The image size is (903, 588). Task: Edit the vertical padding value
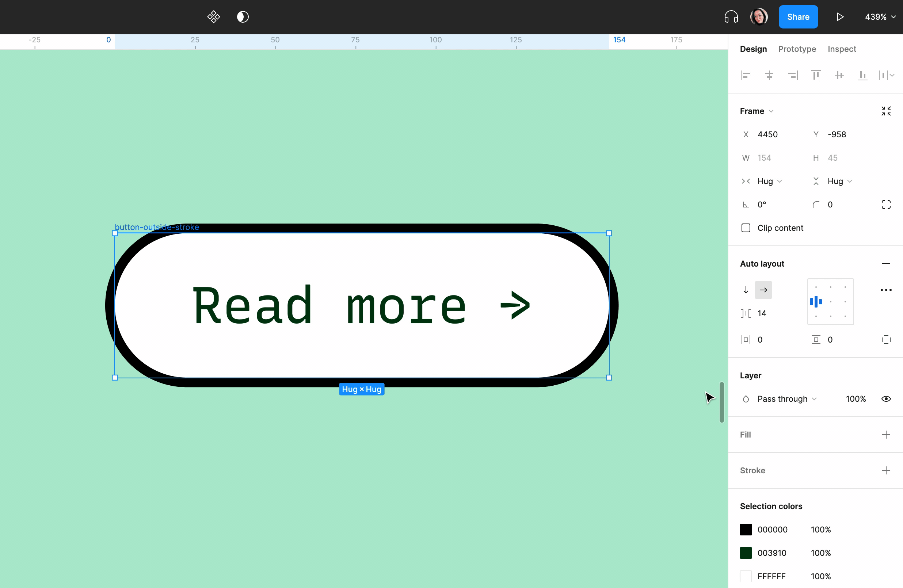click(830, 340)
